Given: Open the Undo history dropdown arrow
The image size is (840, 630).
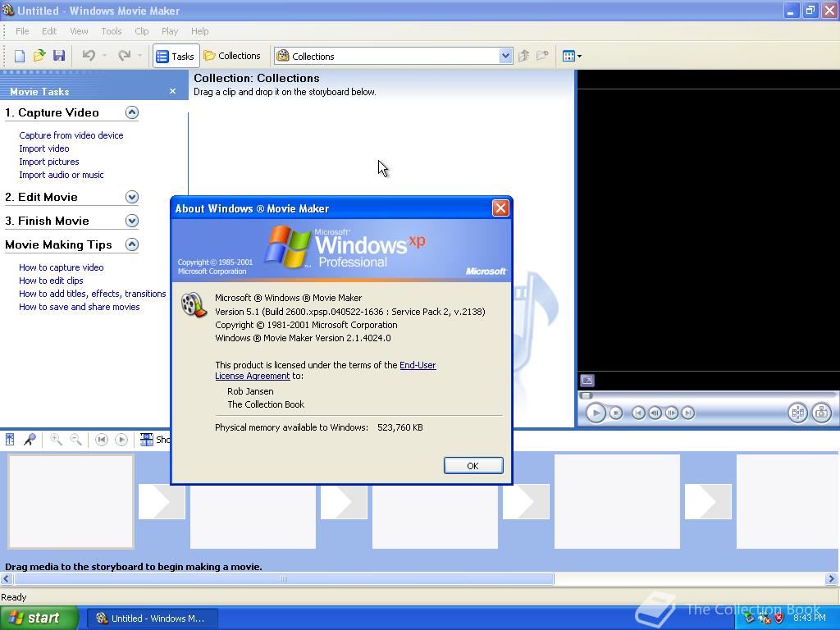Looking at the screenshot, I should tap(104, 56).
